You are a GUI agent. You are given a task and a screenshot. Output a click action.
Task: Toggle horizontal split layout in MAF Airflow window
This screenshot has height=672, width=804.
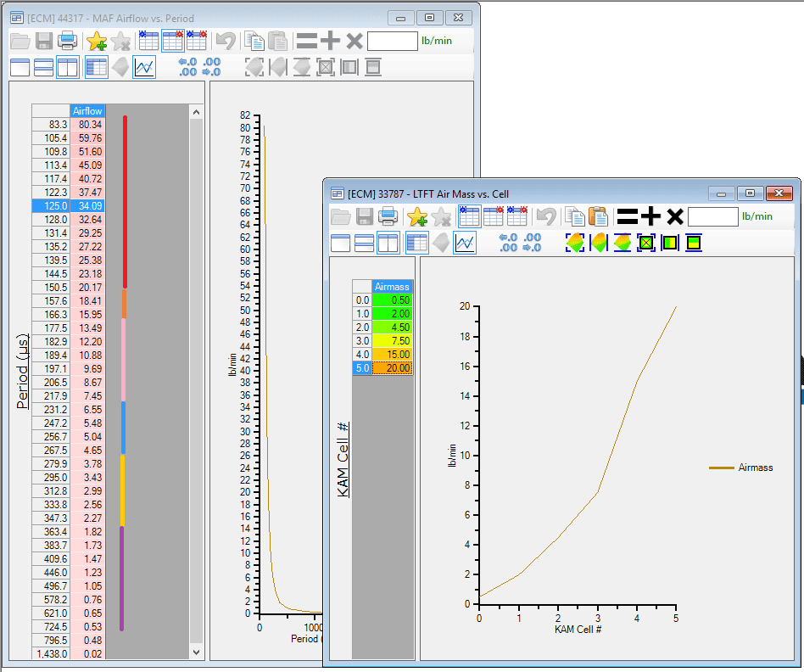43,67
